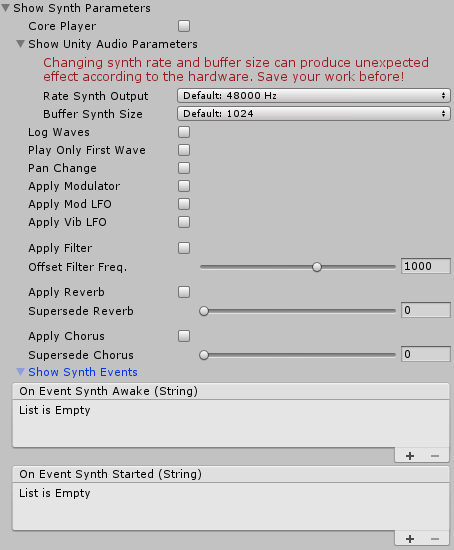
Task: Enable Apply Reverb checkbox
Action: [184, 292]
